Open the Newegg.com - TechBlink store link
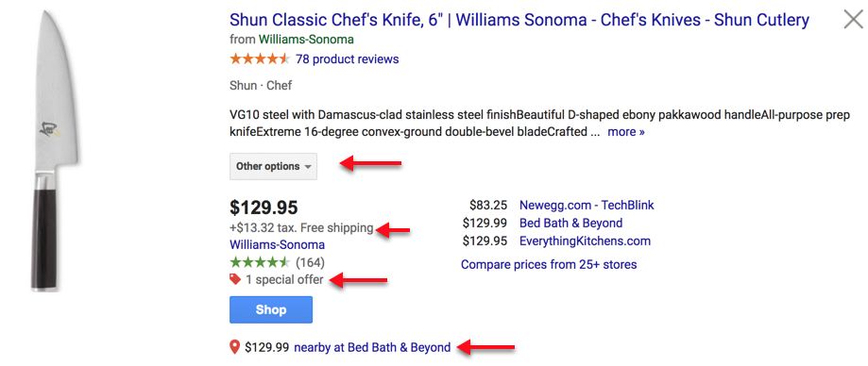Viewport: 868px width, 366px height. (x=587, y=205)
